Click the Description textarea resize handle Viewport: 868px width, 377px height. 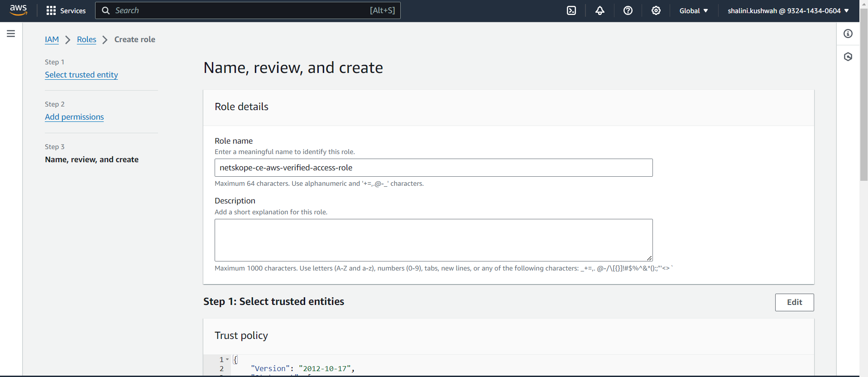(649, 258)
